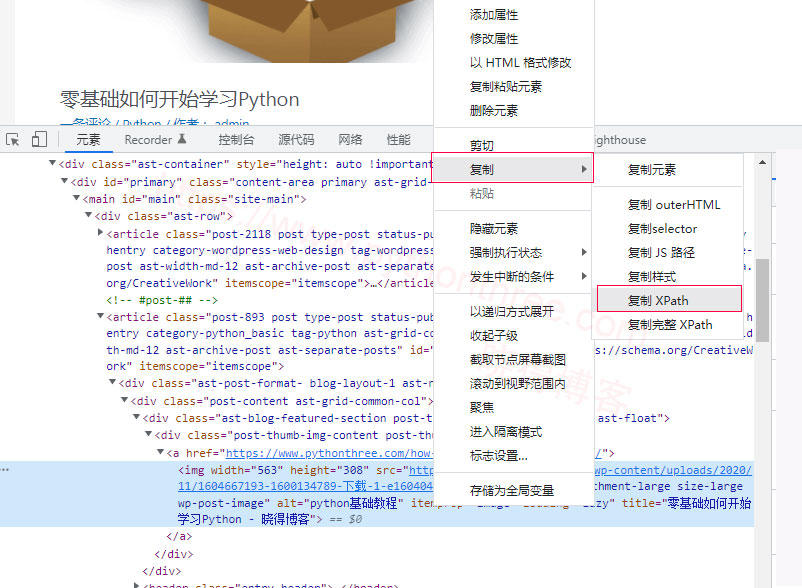The image size is (802, 588).
Task: Switch to the 控制台 panel tab
Action: pyautogui.click(x=235, y=139)
